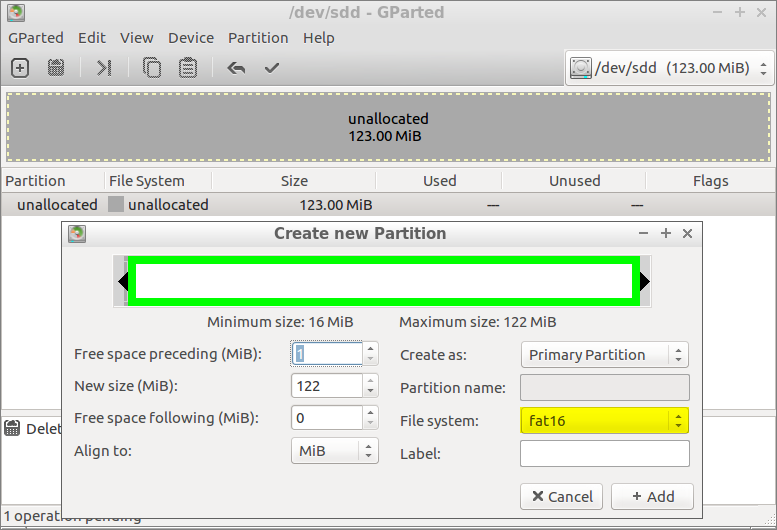Click the Maximum size: 122 MiB text
This screenshot has width=777, height=530.
478,322
